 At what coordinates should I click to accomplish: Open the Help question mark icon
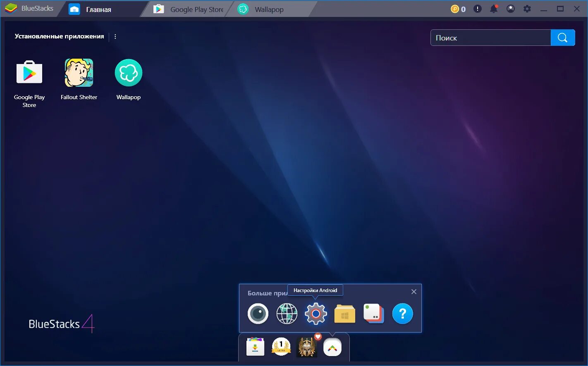tap(403, 314)
